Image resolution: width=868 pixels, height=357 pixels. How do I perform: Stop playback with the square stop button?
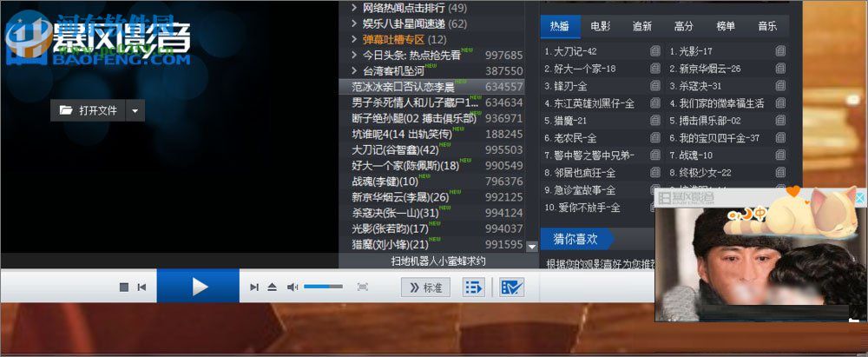pyautogui.click(x=124, y=287)
